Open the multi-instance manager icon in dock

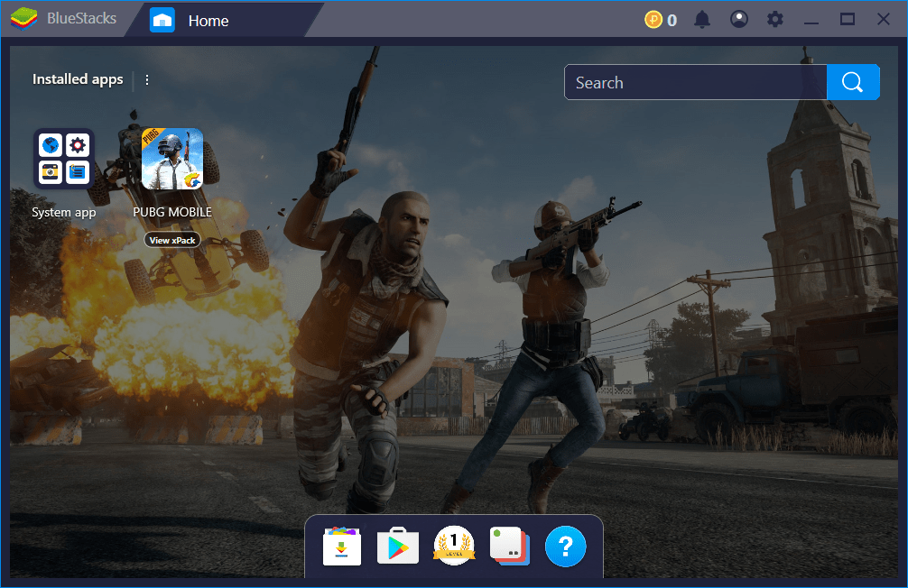click(510, 546)
